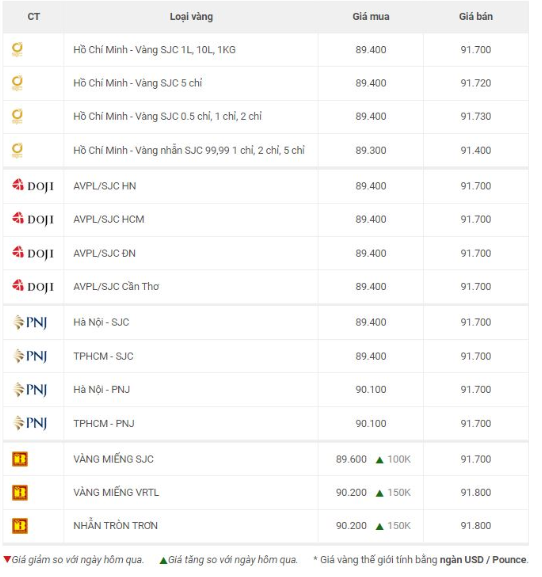Select the Hà Nội - PNJ gold type
The width and height of the screenshot is (542, 577).
tap(102, 389)
